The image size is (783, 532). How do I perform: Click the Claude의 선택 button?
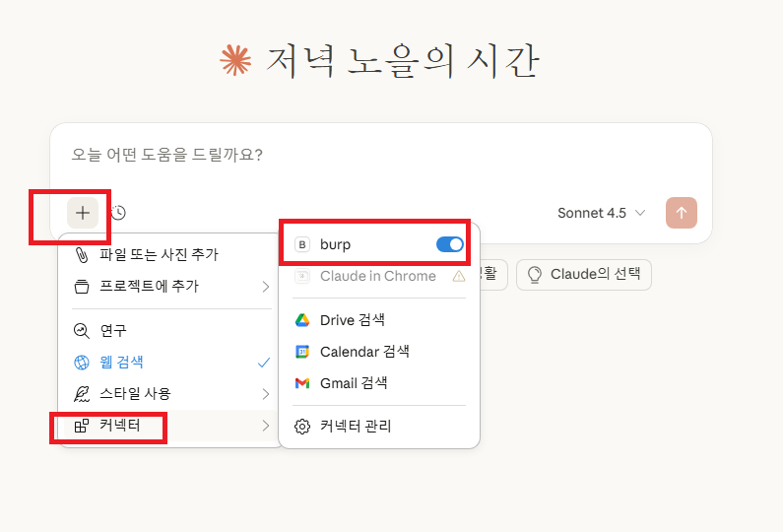[x=584, y=274]
